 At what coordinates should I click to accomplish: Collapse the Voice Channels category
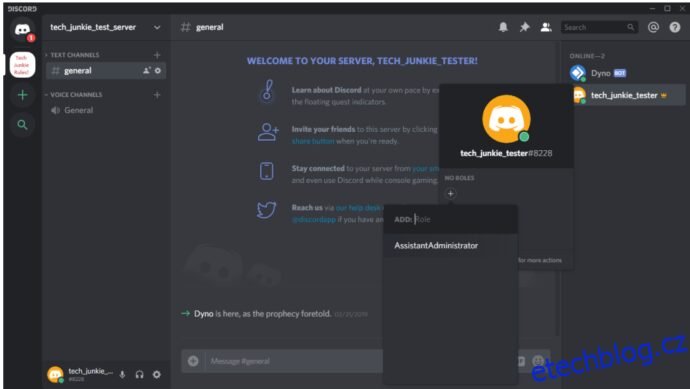(x=74, y=95)
